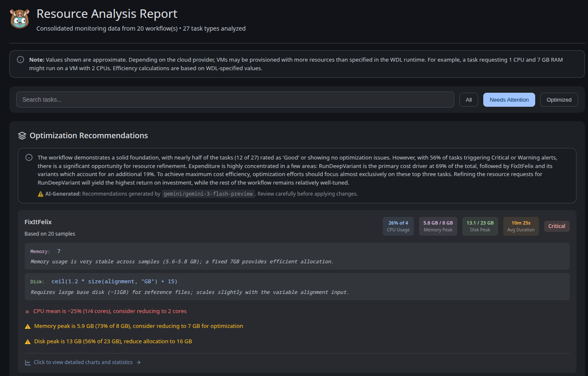This screenshot has height=376, width=588.
Task: Expand detailed charts and statistics for FixItFelix
Action: point(83,362)
